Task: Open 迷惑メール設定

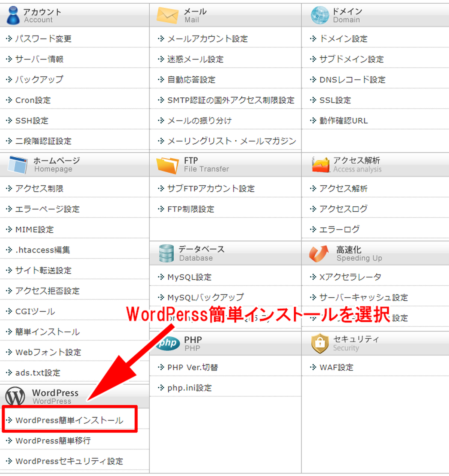Action: (195, 59)
